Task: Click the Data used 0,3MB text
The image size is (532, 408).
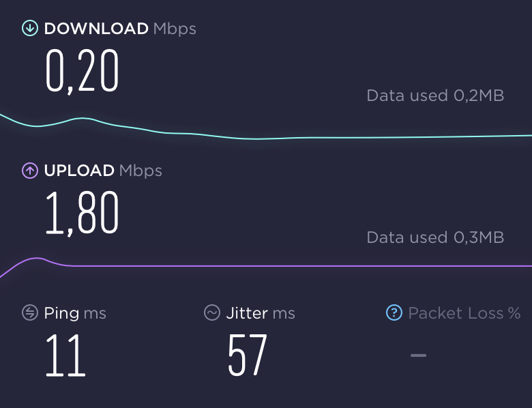Action: [x=435, y=237]
